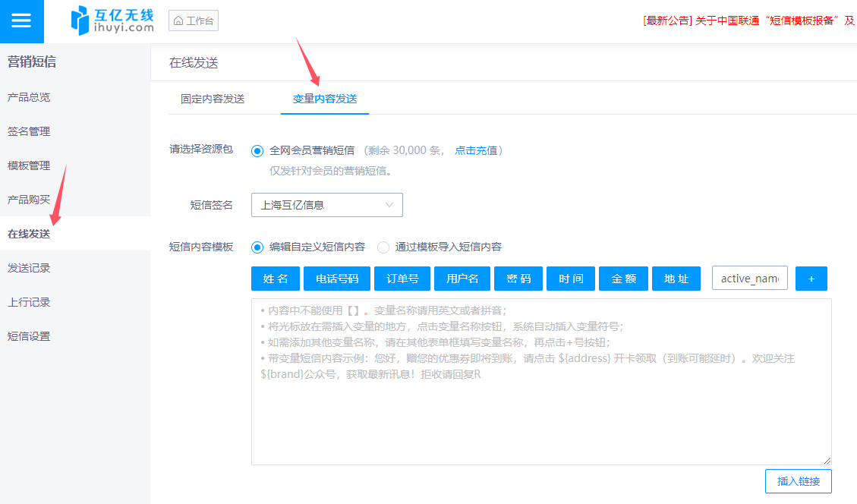Click the hamburger menu icon
Screen dimensions: 857x504
click(21, 21)
